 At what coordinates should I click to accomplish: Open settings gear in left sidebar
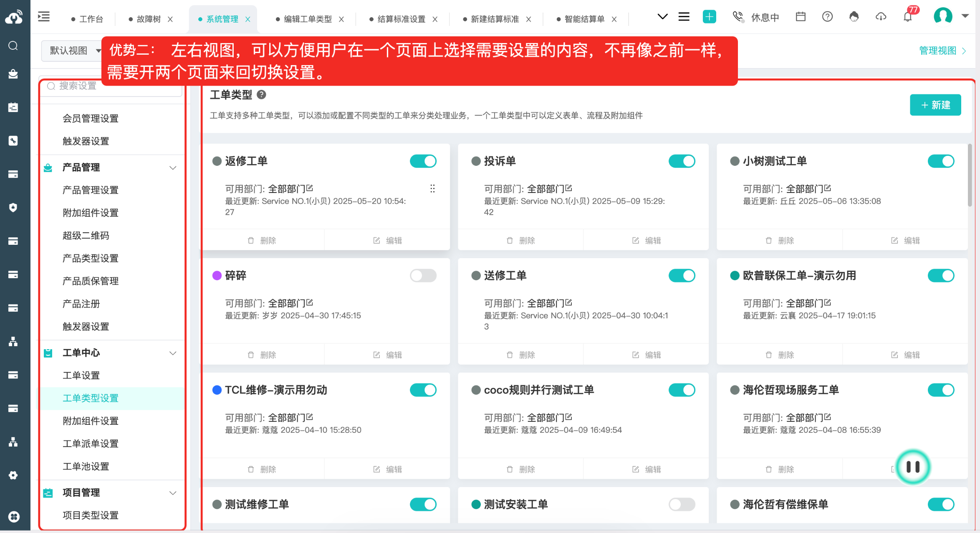[x=13, y=475]
